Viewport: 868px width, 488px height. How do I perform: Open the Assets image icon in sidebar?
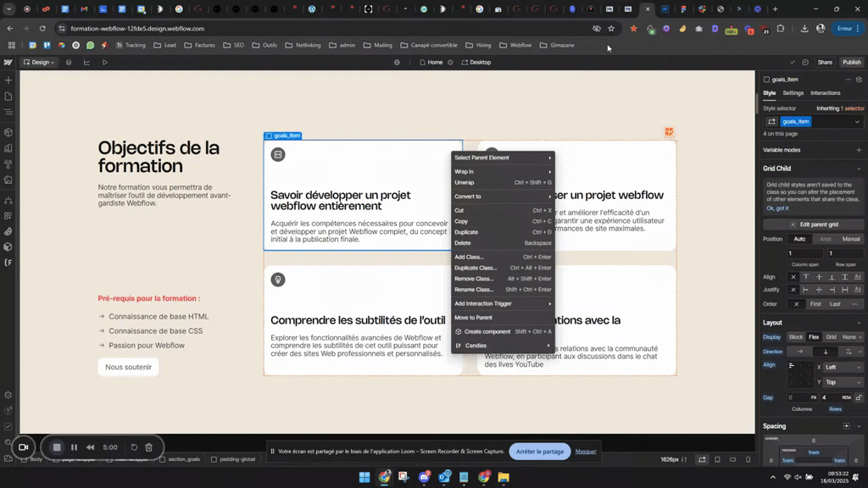(8, 180)
